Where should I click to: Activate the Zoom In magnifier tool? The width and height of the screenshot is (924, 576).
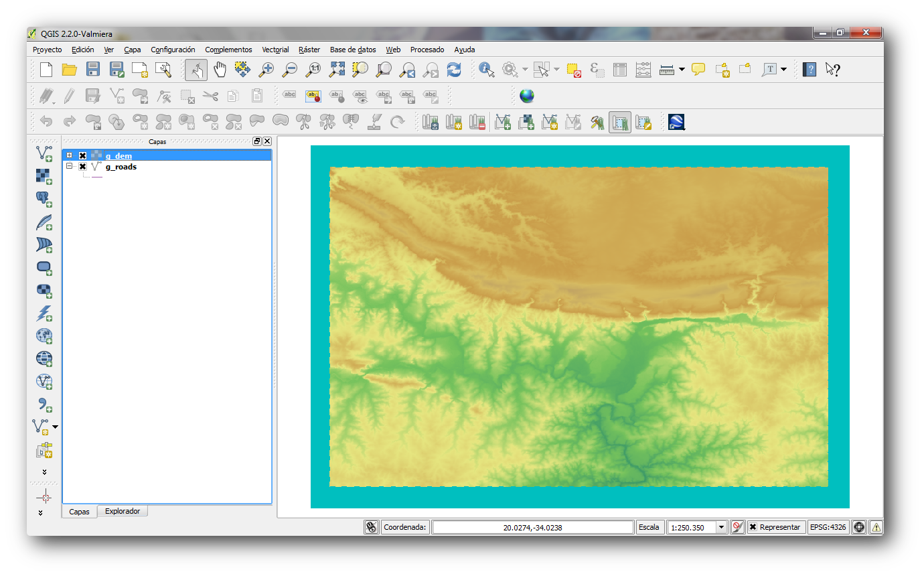point(266,69)
